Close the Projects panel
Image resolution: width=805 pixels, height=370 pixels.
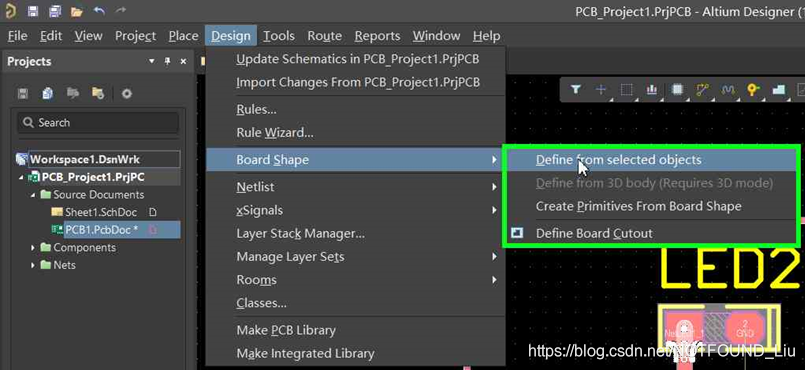pyautogui.click(x=183, y=62)
